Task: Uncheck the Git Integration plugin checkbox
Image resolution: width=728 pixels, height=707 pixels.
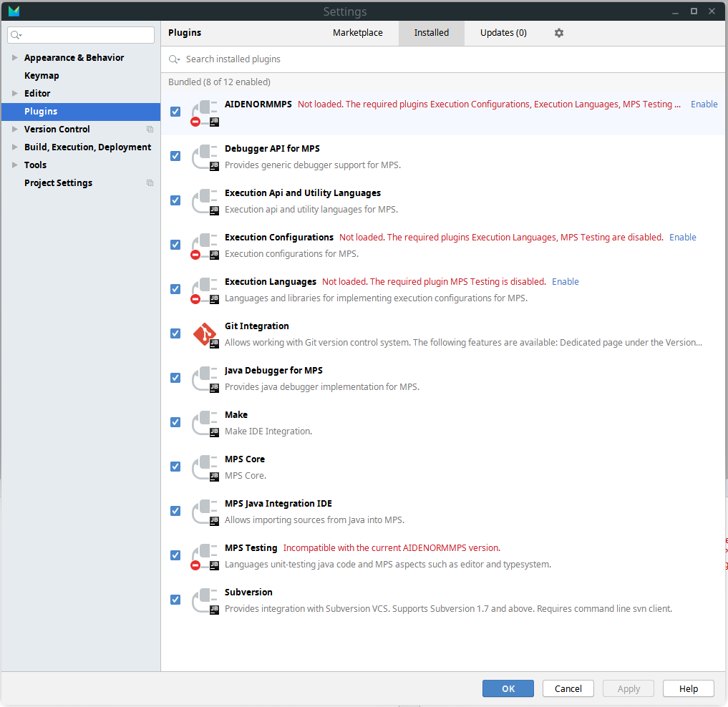Action: (x=175, y=333)
